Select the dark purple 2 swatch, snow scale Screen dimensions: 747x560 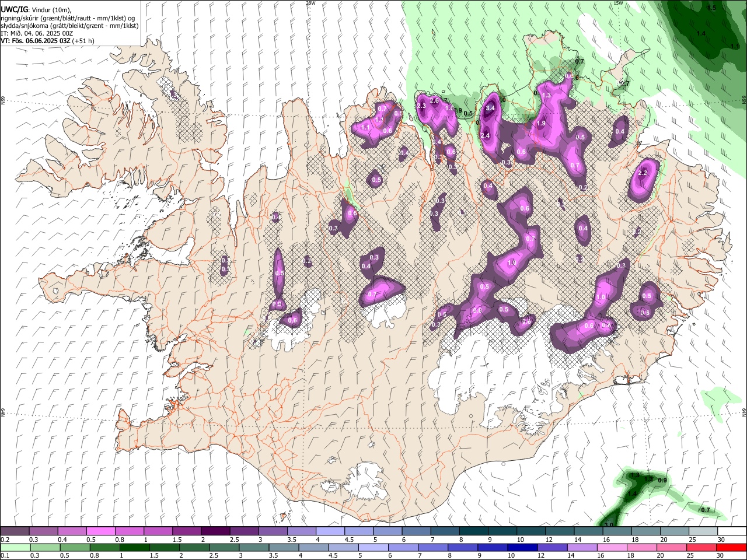[215, 531]
